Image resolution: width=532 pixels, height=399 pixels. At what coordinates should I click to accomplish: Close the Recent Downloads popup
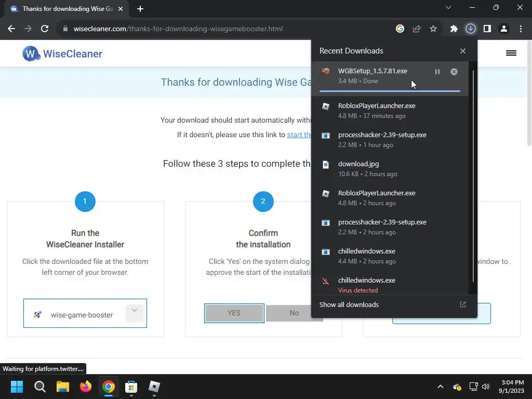(463, 51)
